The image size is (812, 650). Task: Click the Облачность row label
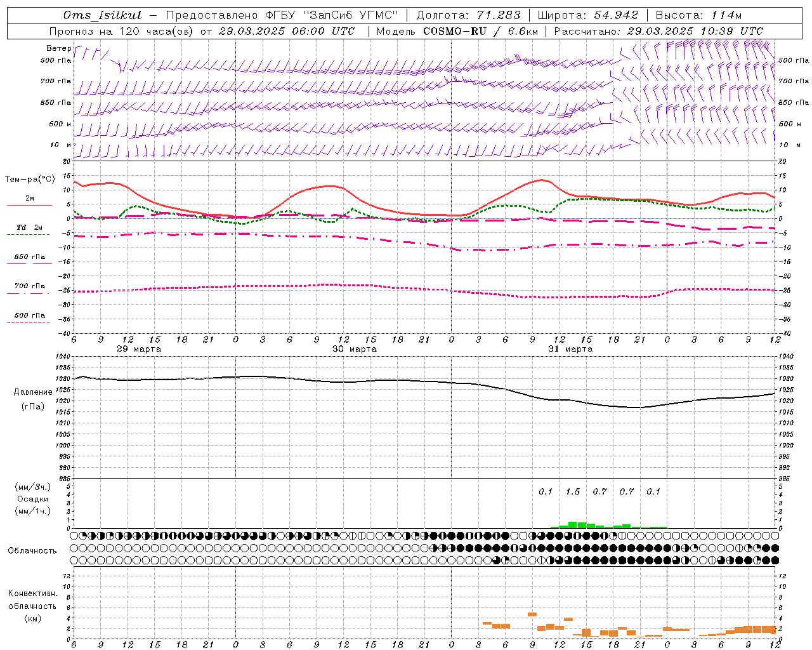[x=32, y=550]
